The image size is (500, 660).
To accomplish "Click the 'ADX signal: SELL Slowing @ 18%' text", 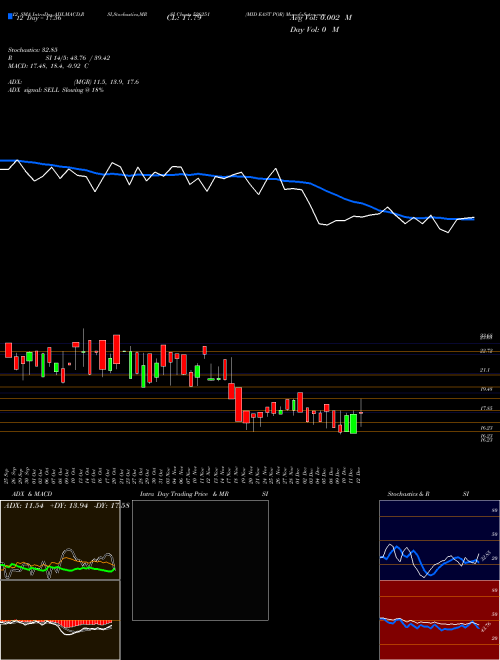I will pos(56,90).
